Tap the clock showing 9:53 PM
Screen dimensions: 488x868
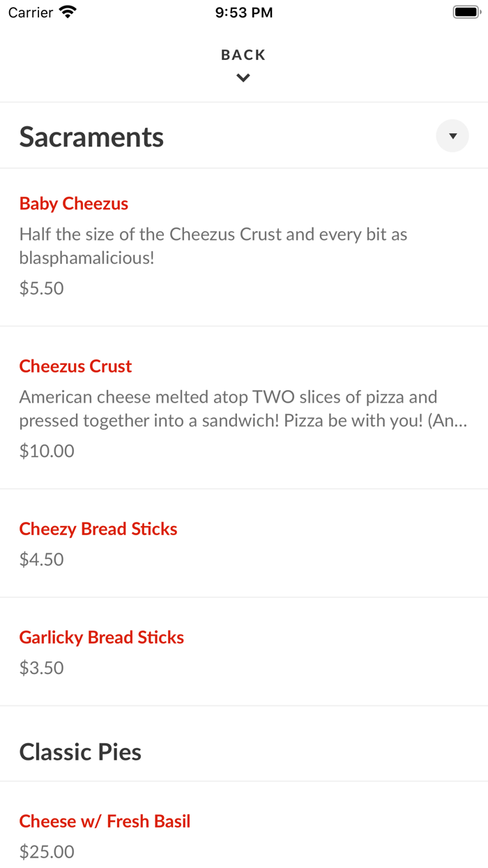tap(243, 12)
